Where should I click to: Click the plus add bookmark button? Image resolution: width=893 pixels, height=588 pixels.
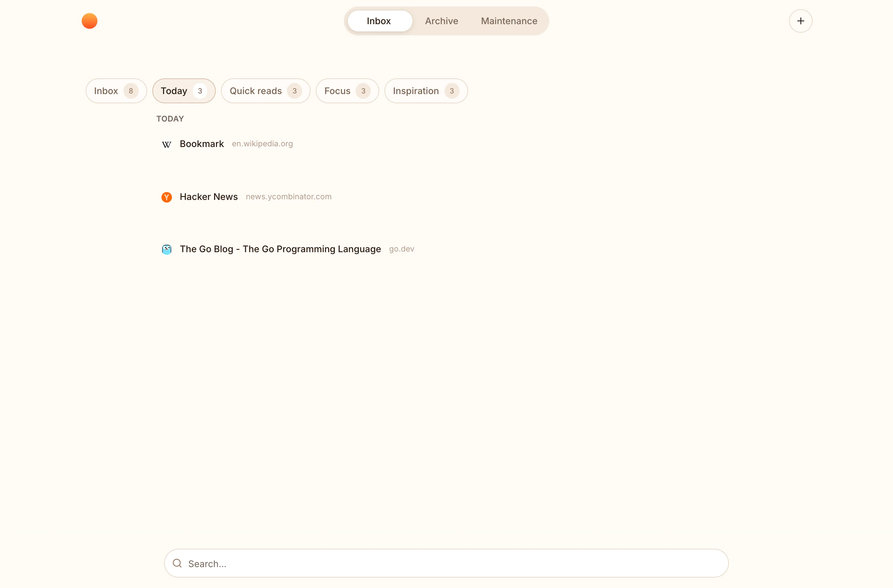click(x=800, y=21)
